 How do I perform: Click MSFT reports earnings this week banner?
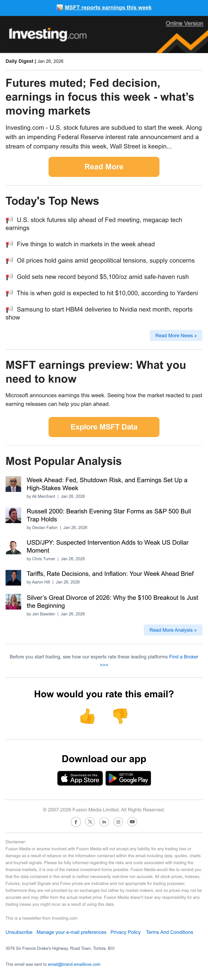(x=108, y=8)
